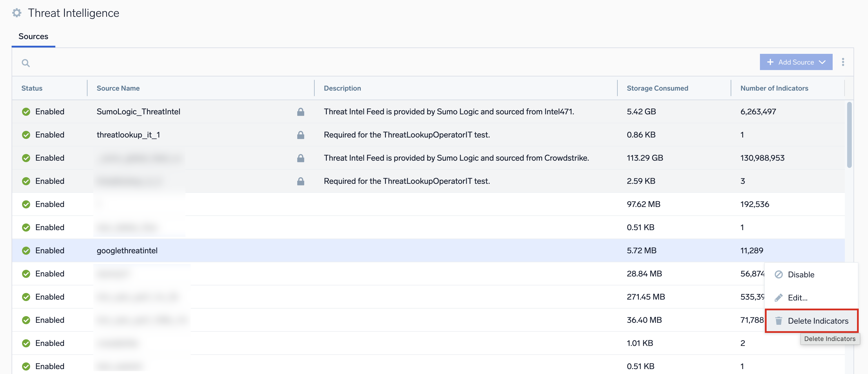Click inside the sources search field
The height and width of the screenshot is (374, 868).
388,63
